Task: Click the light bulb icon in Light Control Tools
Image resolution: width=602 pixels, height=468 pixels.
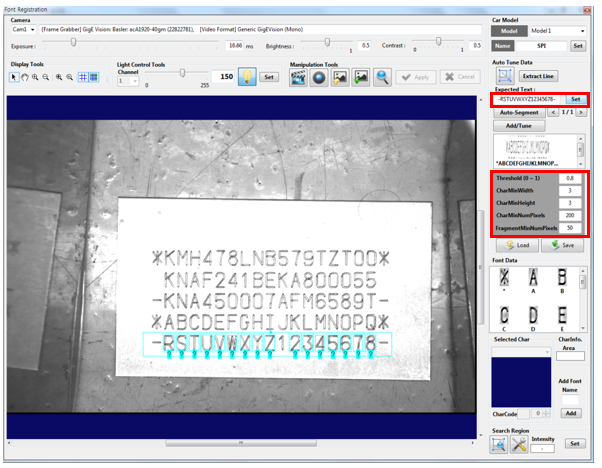Action: 246,76
